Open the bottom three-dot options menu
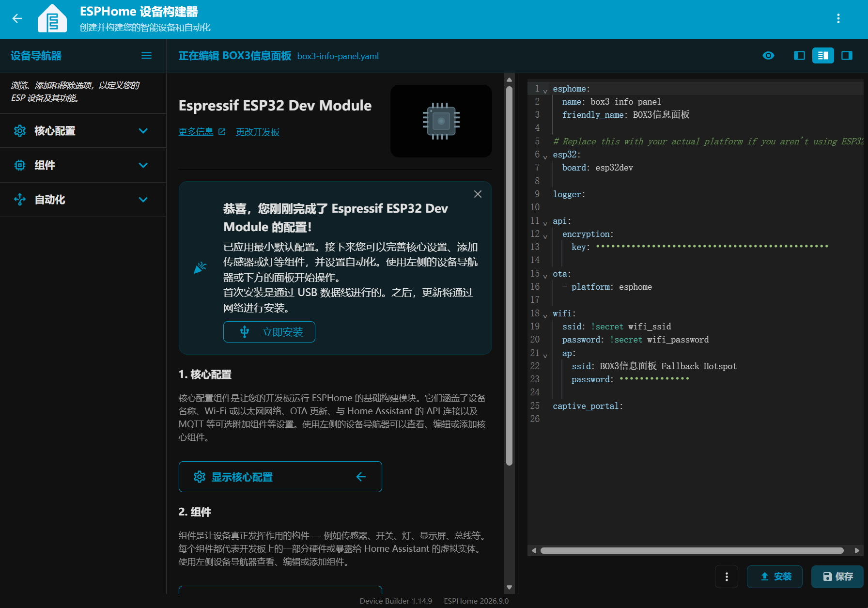Viewport: 868px width, 608px height. (727, 577)
